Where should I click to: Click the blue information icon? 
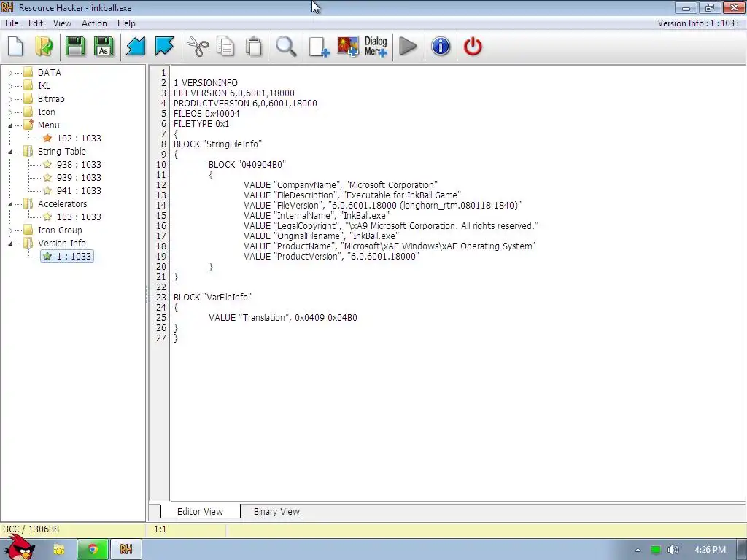tap(441, 47)
